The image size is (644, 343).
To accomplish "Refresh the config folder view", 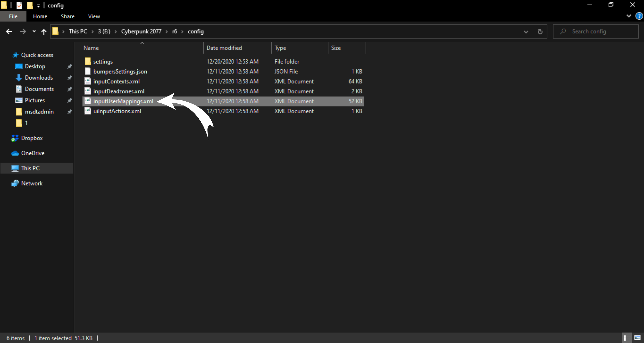I will pyautogui.click(x=540, y=31).
